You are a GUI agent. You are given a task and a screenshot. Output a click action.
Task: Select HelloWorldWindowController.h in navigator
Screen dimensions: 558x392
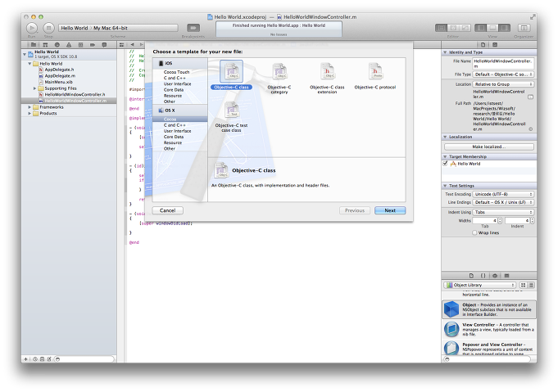pyautogui.click(x=75, y=95)
